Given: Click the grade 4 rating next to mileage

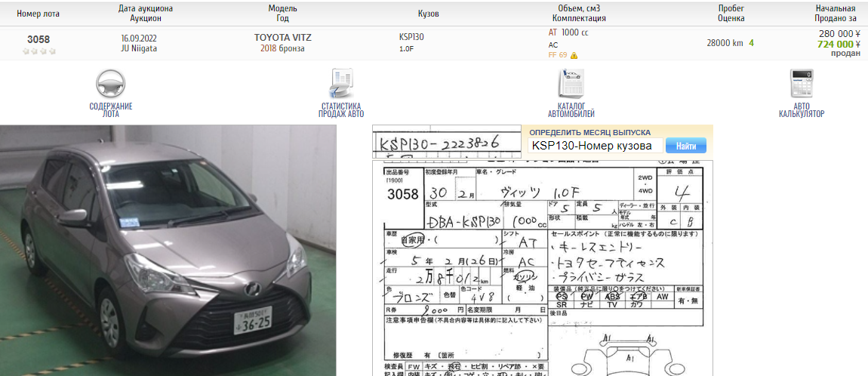Looking at the screenshot, I should (x=751, y=43).
